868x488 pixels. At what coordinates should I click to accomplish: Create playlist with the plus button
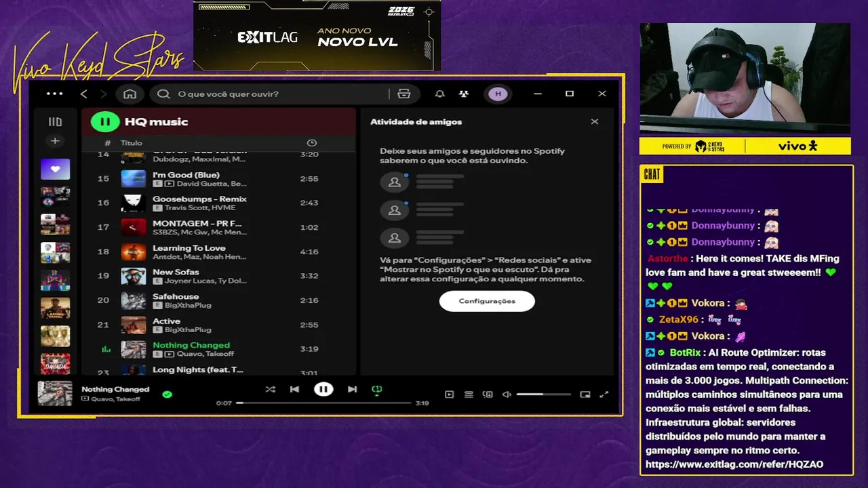point(55,141)
